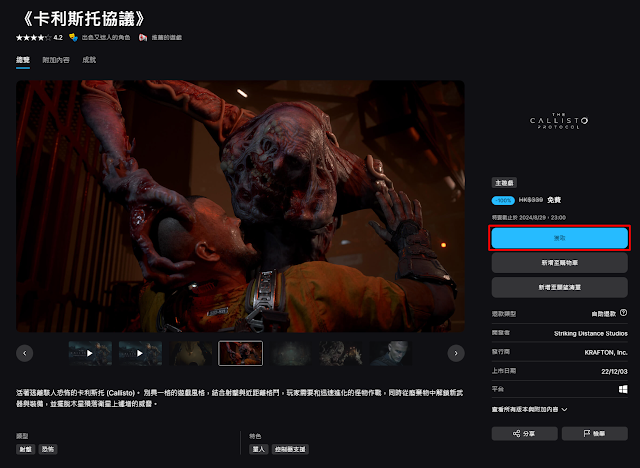640x468 pixels.
Task: Switch to the 附加內容 add-ons tab
Action: point(56,60)
